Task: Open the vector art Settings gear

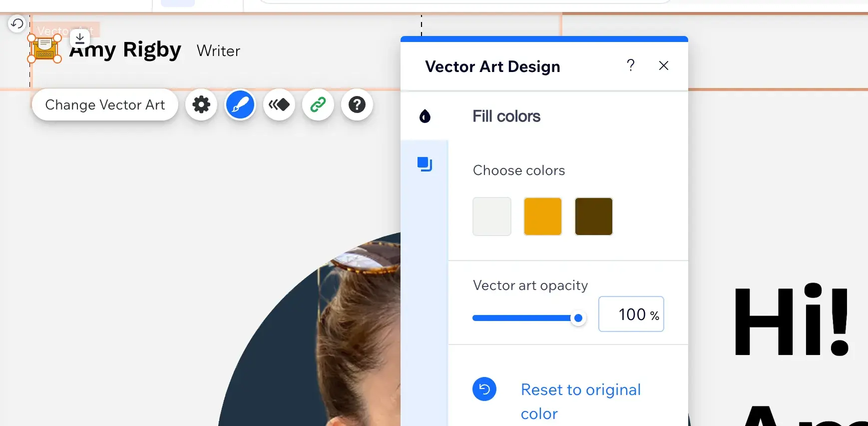Action: tap(201, 105)
